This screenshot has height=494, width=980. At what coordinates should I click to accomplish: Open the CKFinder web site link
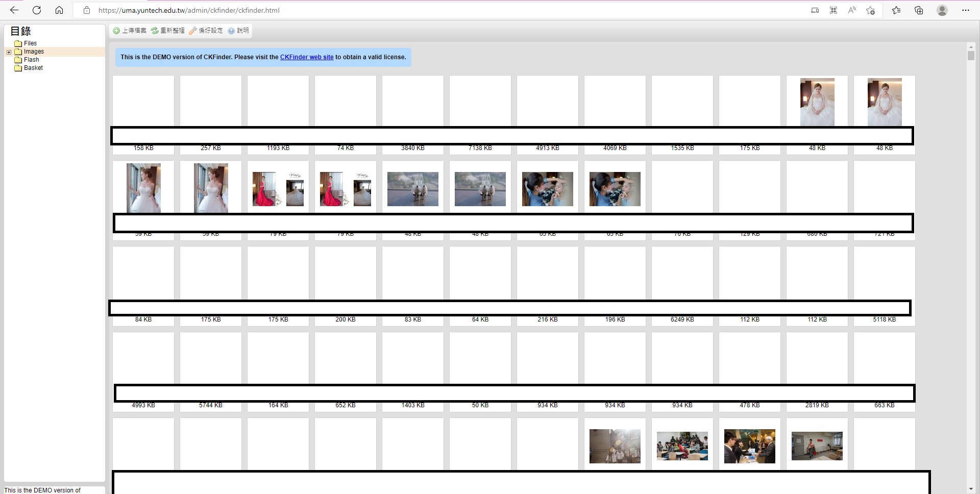point(307,57)
